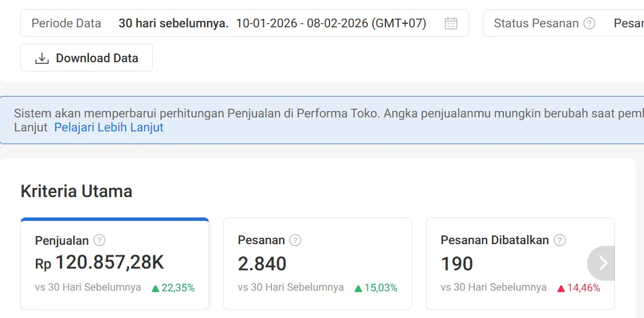This screenshot has height=318, width=644.
Task: Click the 2.840 orders value
Action: coord(262,264)
